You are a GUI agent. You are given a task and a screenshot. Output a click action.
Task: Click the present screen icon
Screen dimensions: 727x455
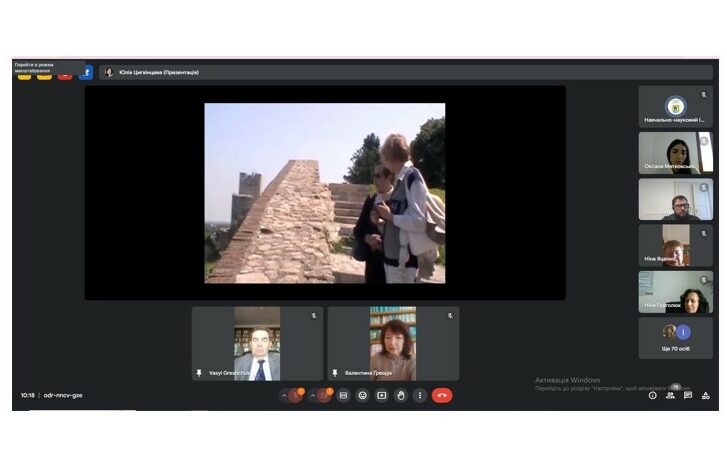click(x=381, y=395)
